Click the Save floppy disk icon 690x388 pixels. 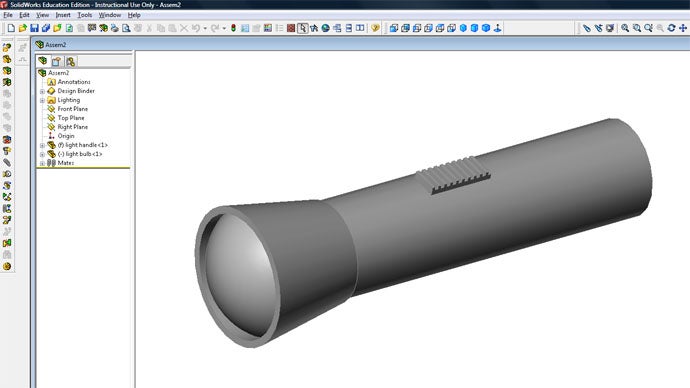tap(34, 28)
